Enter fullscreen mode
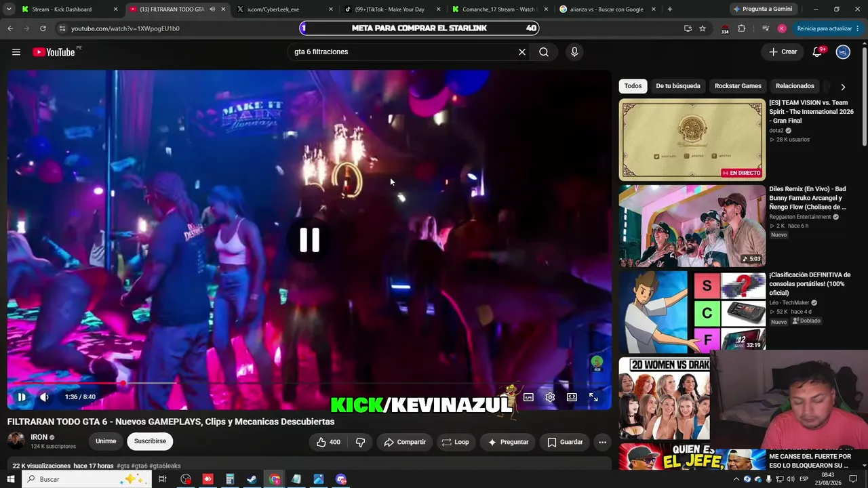This screenshot has height=488, width=868. pos(593,397)
